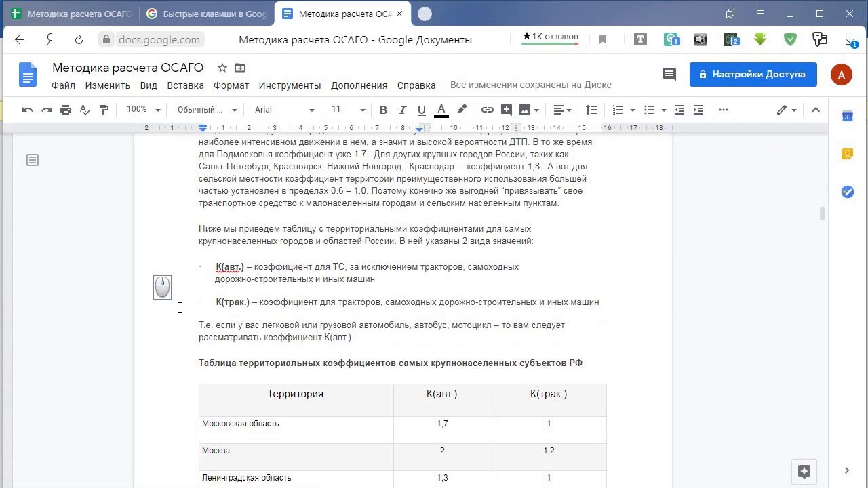Open the Изменить menu
Image resolution: width=868 pixels, height=488 pixels.
107,85
